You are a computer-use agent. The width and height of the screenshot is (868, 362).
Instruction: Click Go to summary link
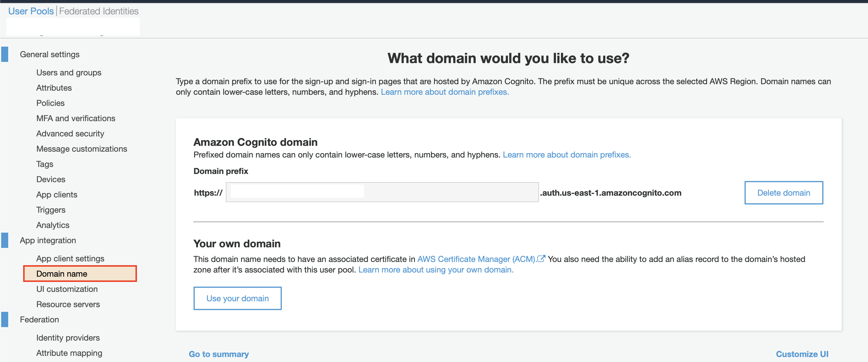pyautogui.click(x=218, y=354)
